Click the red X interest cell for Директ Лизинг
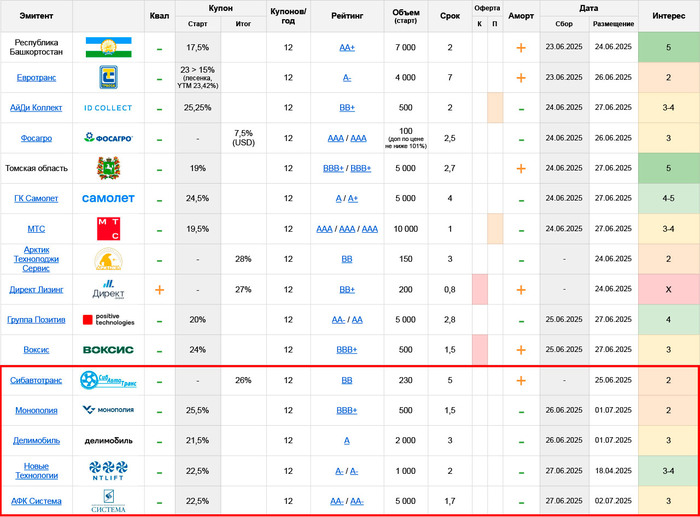Viewport: 700px width, 517px height. [668, 289]
